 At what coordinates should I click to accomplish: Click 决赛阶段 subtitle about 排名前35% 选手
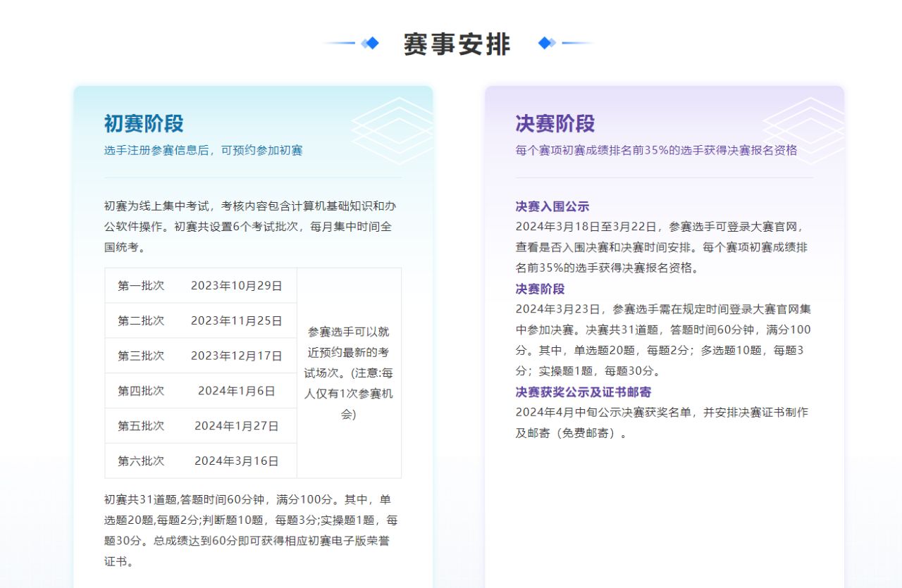(x=656, y=151)
